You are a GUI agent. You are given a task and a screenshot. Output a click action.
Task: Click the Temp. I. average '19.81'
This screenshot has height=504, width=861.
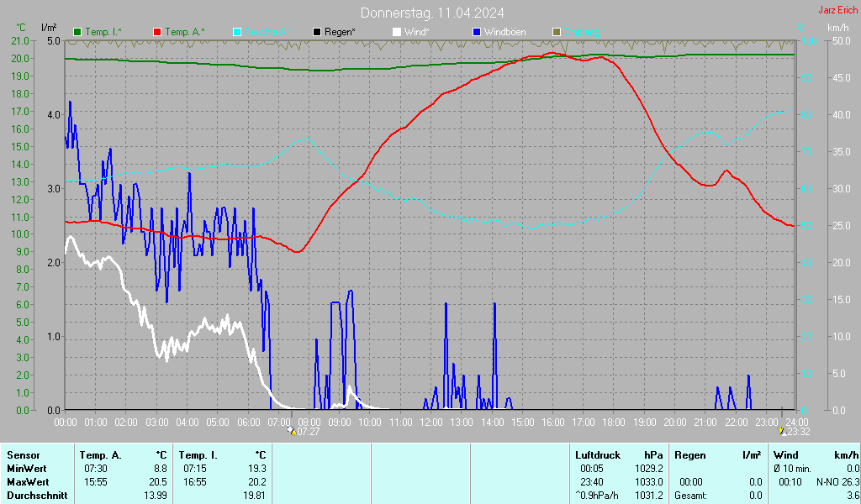[x=254, y=496]
